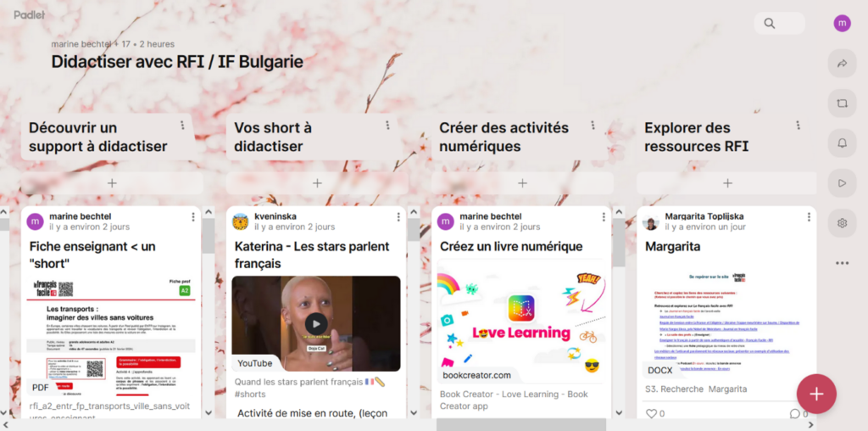868x431 pixels.
Task: Click the share arrow icon in sidebar
Action: point(842,64)
